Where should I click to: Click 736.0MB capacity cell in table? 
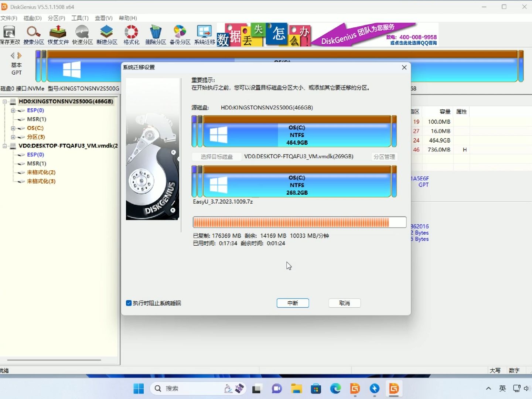pos(439,150)
